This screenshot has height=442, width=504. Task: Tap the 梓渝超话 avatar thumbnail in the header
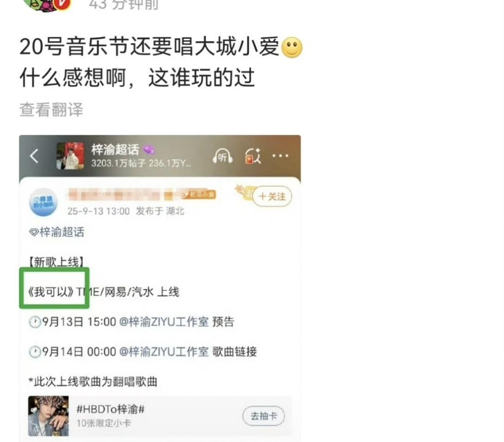click(x=70, y=156)
